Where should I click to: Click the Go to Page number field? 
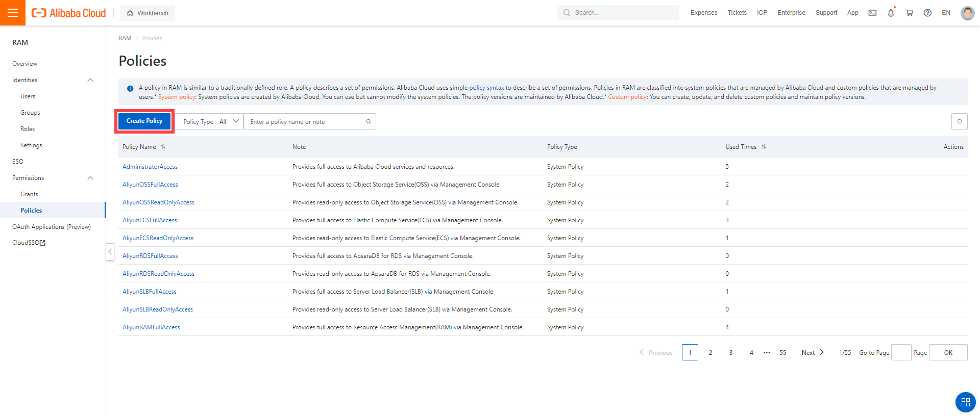901,353
